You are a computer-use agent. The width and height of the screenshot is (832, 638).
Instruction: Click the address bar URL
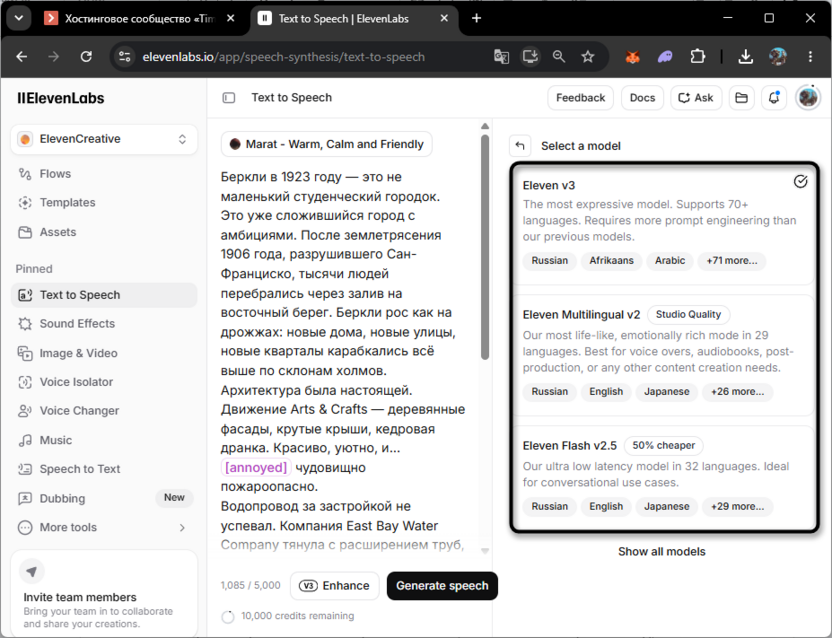(x=284, y=57)
